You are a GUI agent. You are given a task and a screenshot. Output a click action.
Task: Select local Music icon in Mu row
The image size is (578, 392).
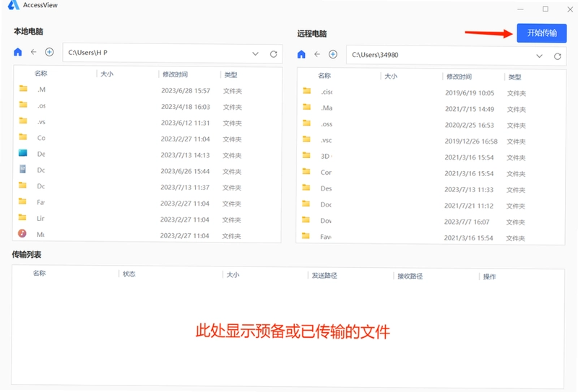point(22,233)
